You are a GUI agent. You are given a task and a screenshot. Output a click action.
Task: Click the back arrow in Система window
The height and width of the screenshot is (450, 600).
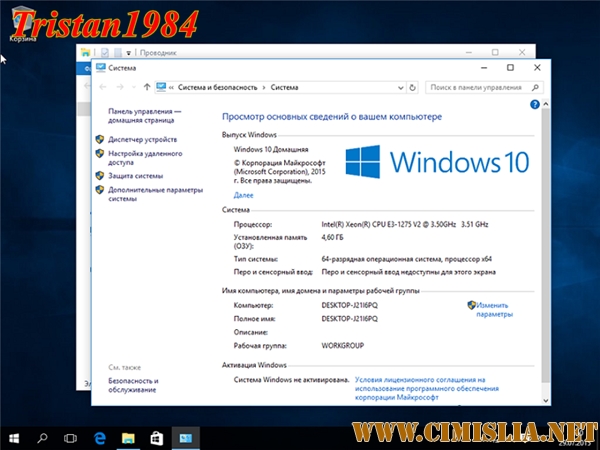click(x=103, y=87)
